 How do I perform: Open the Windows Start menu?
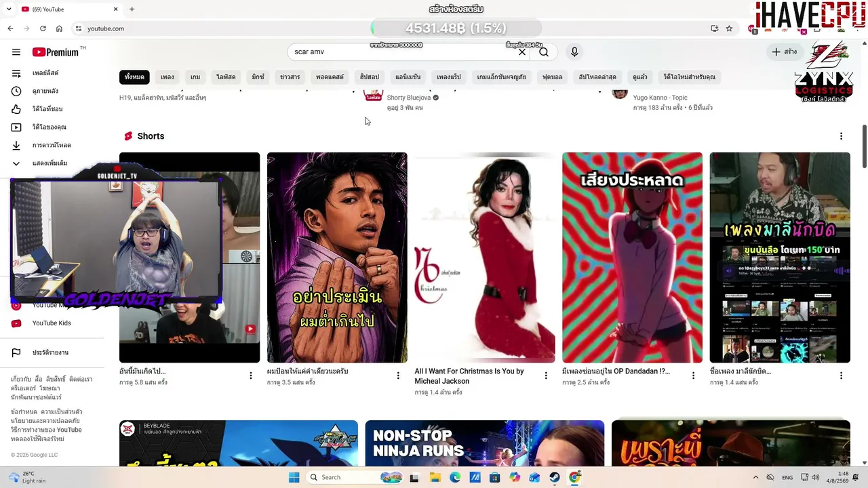click(294, 477)
